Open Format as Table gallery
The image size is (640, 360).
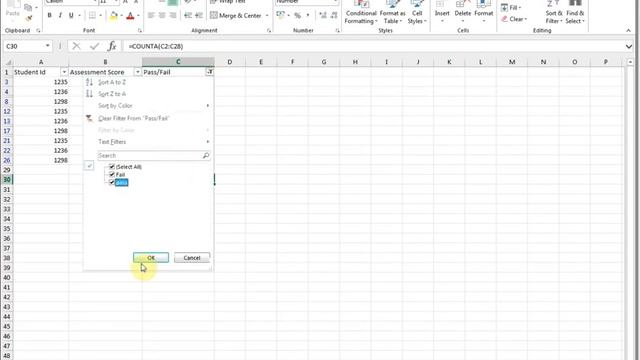392,12
